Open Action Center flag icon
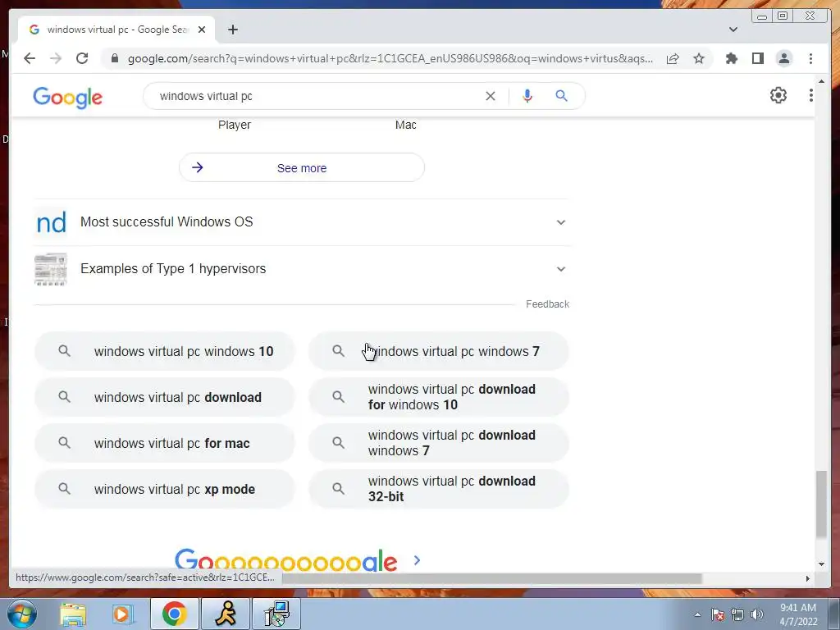 pyautogui.click(x=718, y=614)
